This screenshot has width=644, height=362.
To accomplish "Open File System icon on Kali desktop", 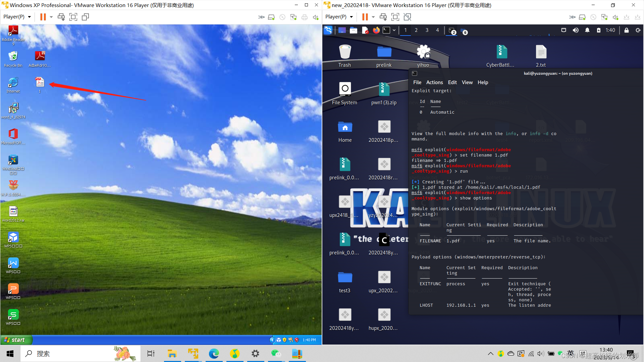I will click(345, 94).
